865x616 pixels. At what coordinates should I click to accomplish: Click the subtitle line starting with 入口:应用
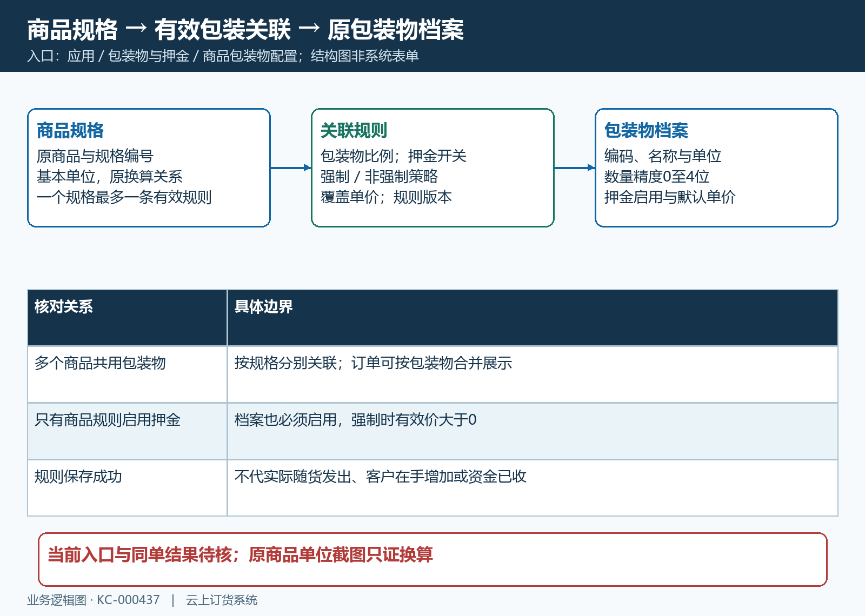point(223,56)
